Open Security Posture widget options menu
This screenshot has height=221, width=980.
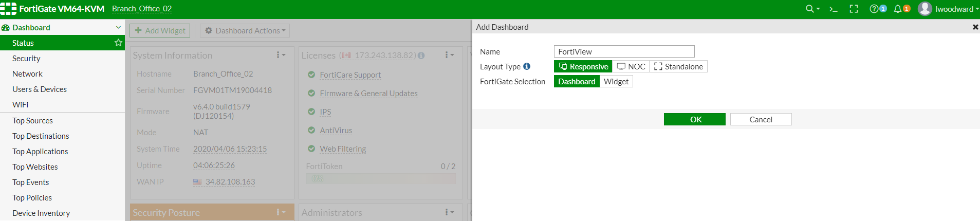coord(281,212)
